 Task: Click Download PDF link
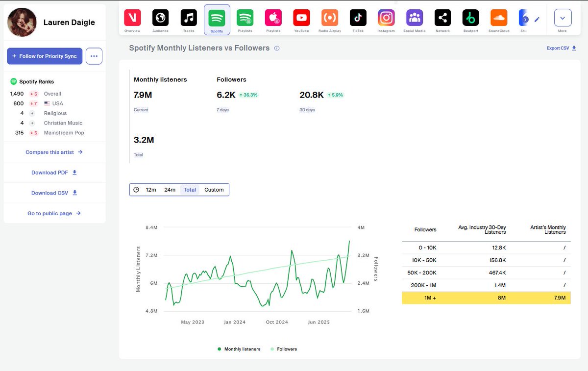[54, 173]
